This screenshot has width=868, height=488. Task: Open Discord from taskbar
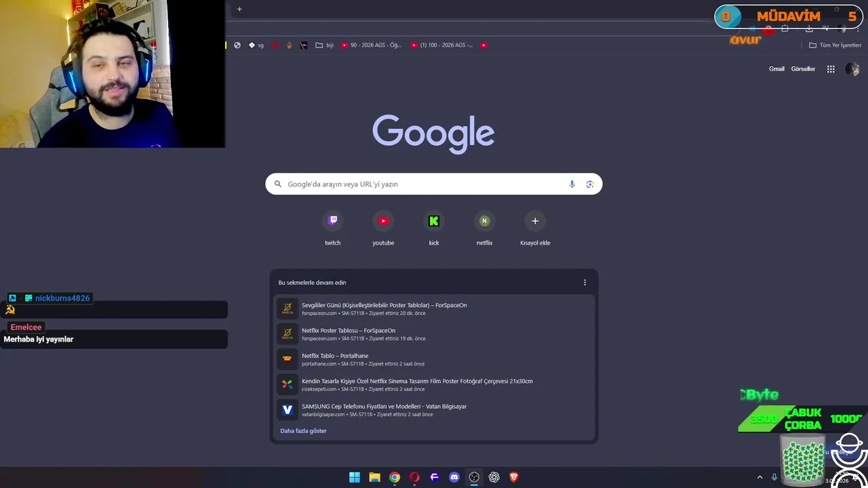[454, 477]
